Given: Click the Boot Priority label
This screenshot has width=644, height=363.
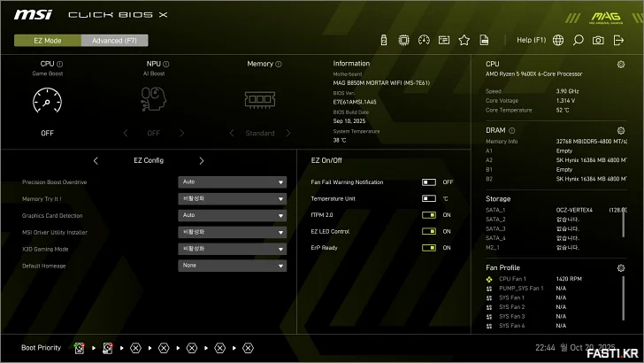Looking at the screenshot, I should [41, 348].
